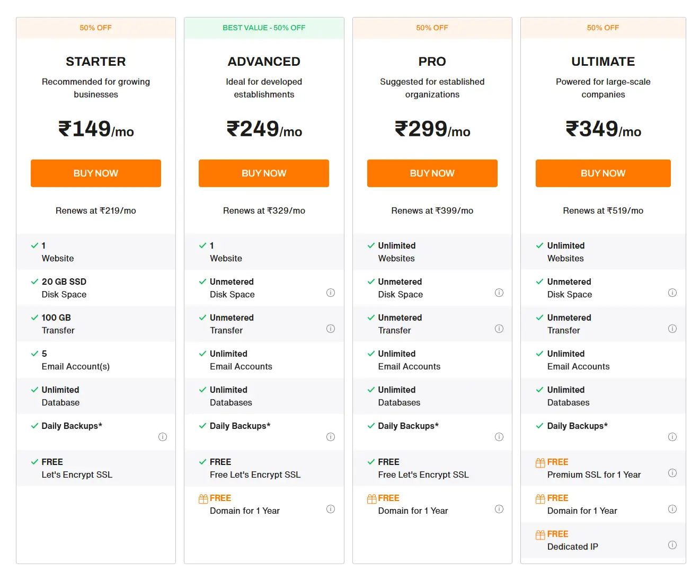The height and width of the screenshot is (588, 700).
Task: Click Buy Now on the Pro plan
Action: click(x=432, y=173)
